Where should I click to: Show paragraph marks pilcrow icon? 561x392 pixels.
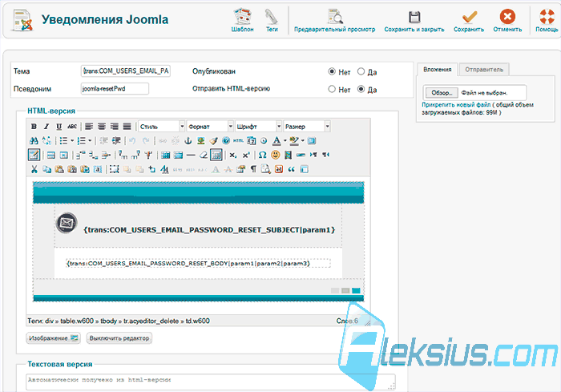(253, 169)
